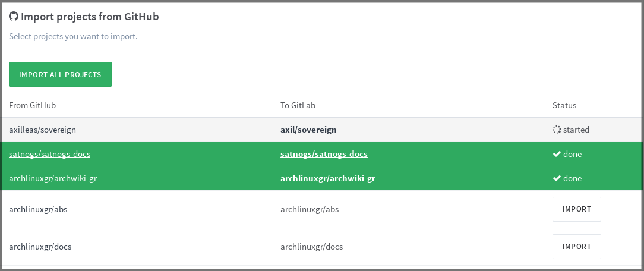The width and height of the screenshot is (644, 271).
Task: Click the Import All Projects button
Action: pos(60,74)
